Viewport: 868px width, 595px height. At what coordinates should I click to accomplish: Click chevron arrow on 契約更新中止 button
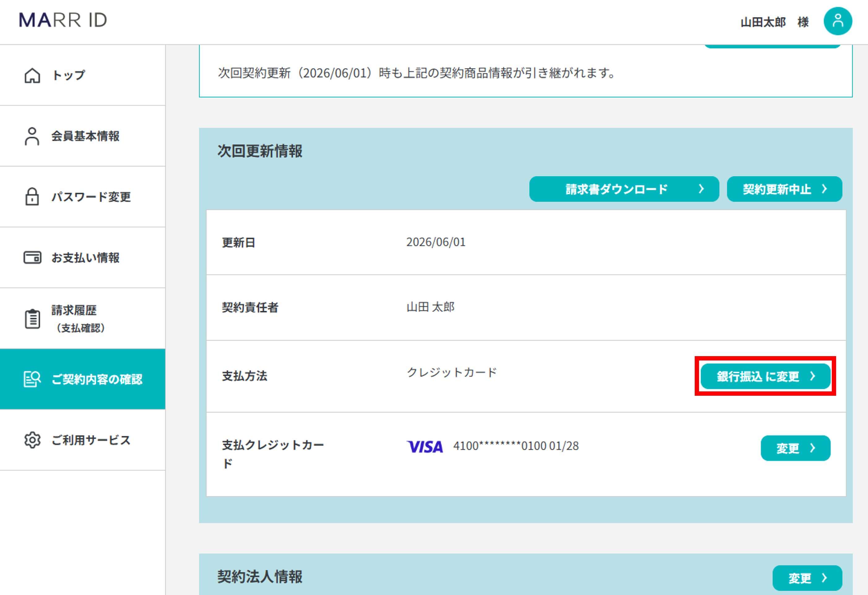(824, 189)
